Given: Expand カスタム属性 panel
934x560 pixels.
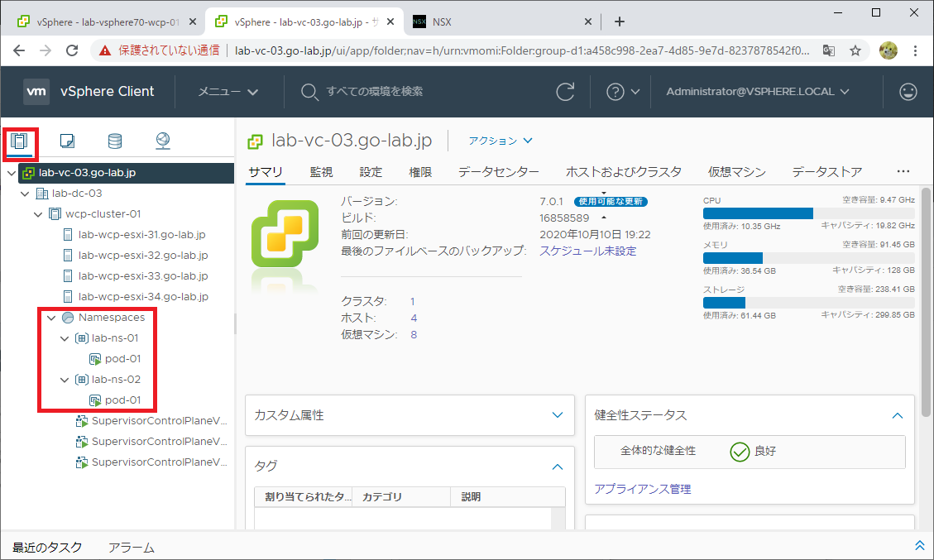Looking at the screenshot, I should tap(557, 415).
